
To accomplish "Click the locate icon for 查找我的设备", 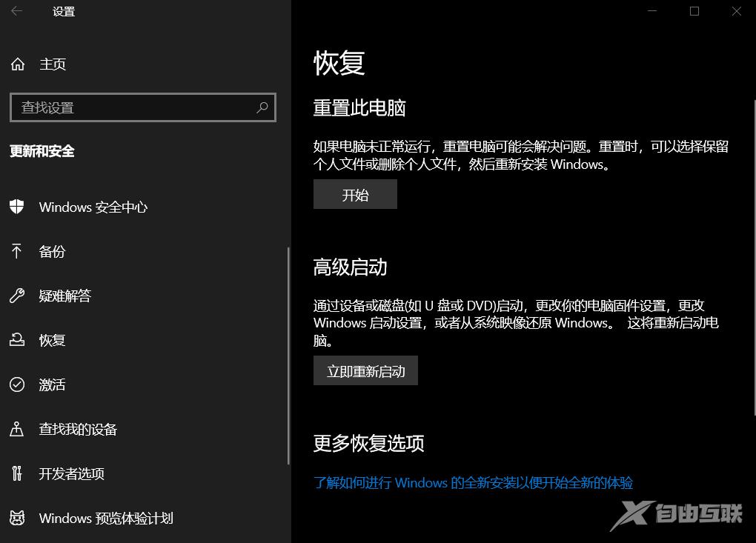I will [x=17, y=429].
